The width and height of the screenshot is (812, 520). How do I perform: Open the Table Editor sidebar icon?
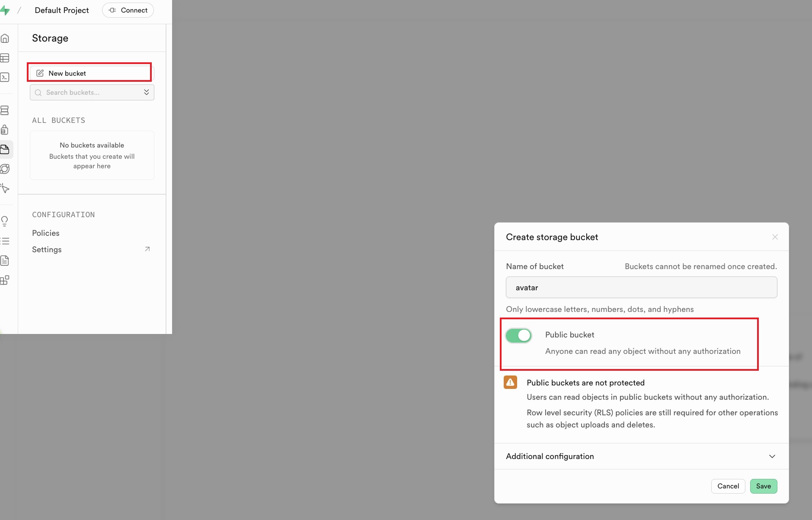point(5,58)
